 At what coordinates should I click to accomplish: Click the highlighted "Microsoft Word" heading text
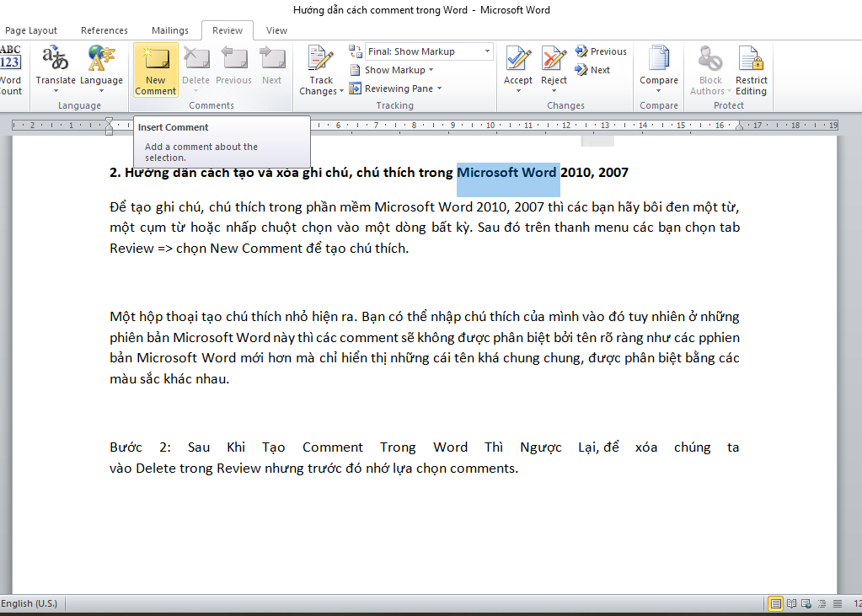pyautogui.click(x=506, y=173)
